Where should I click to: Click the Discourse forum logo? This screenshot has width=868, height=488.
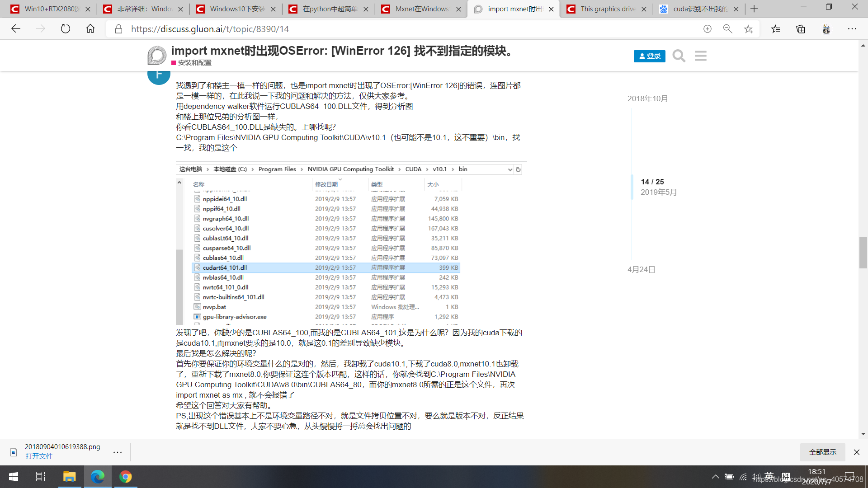[x=157, y=56]
